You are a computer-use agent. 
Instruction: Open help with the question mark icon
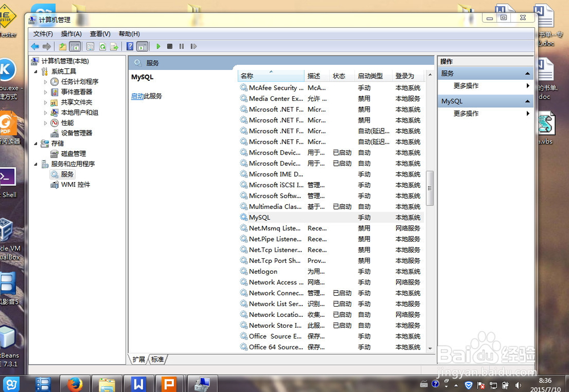click(x=130, y=47)
